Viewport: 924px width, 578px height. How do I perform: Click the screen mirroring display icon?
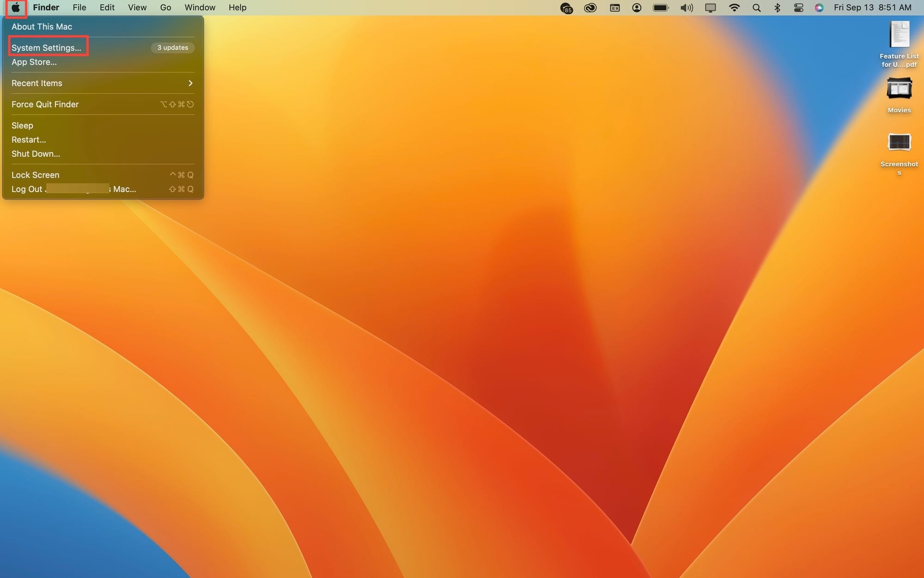tap(710, 8)
